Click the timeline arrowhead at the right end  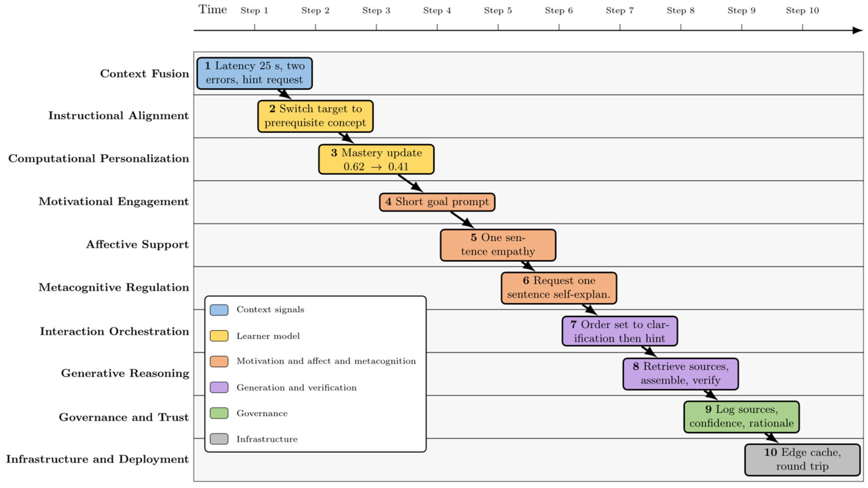(x=857, y=30)
